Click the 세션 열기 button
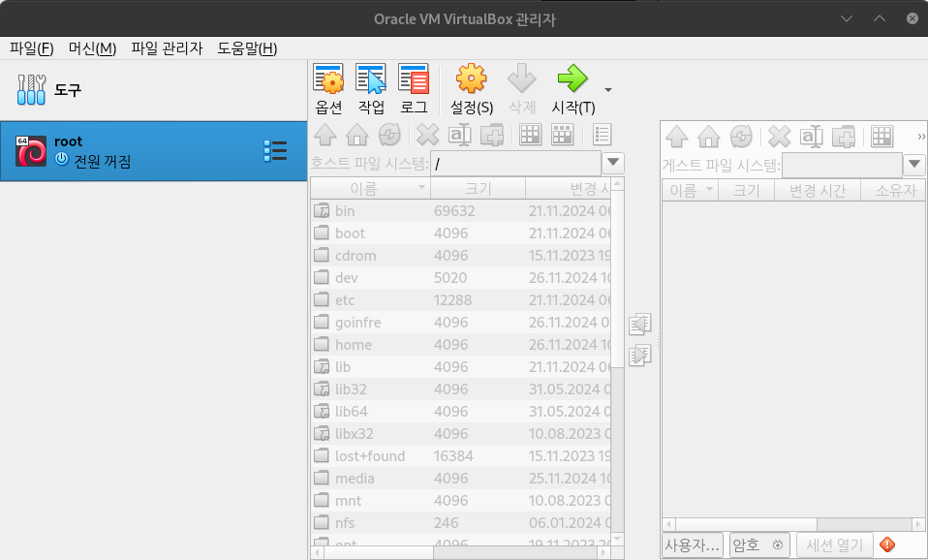This screenshot has height=560, width=928. 834,544
